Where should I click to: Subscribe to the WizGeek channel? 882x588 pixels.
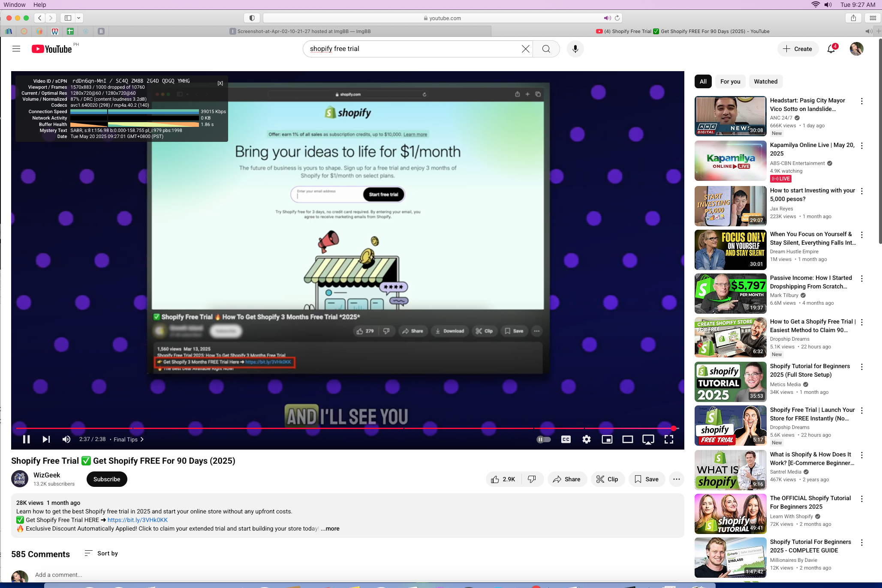107,479
